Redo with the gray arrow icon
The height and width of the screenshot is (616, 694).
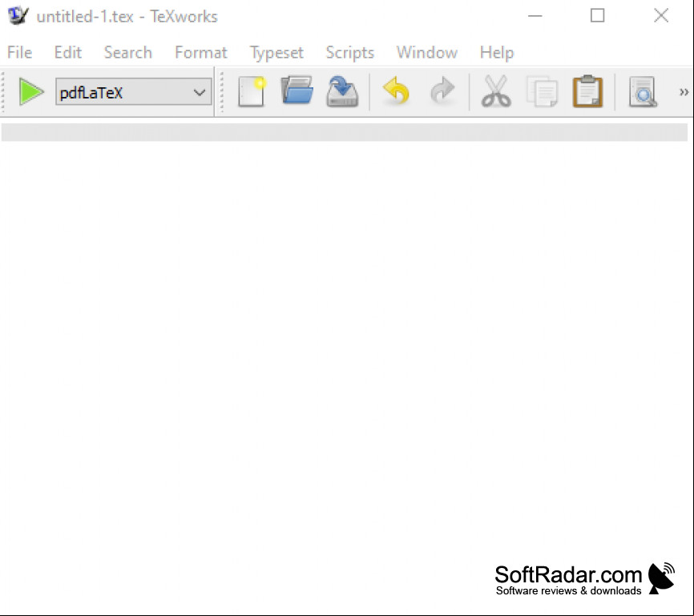click(x=442, y=91)
